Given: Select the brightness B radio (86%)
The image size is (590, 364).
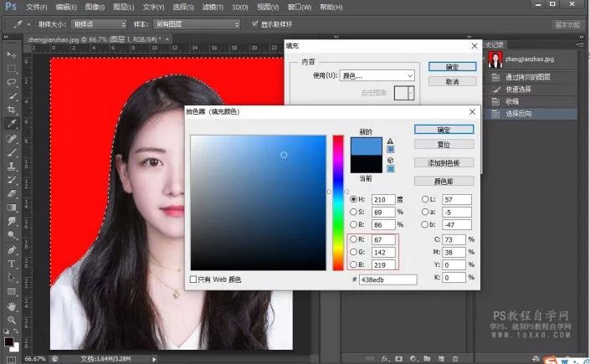Looking at the screenshot, I should 353,224.
